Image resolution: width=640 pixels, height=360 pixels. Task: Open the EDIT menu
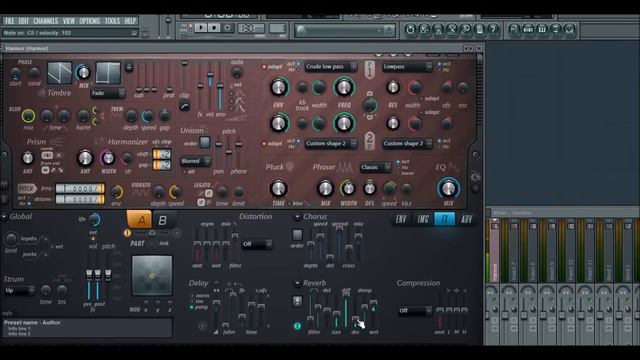24,21
